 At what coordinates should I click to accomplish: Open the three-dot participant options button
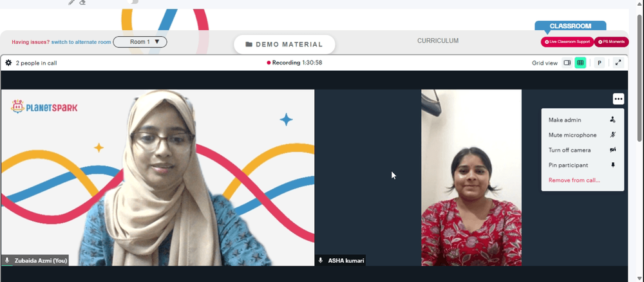coord(618,99)
